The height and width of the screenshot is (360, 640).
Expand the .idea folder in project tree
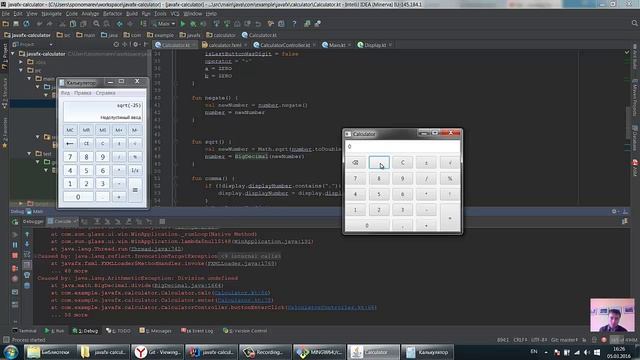[21, 62]
